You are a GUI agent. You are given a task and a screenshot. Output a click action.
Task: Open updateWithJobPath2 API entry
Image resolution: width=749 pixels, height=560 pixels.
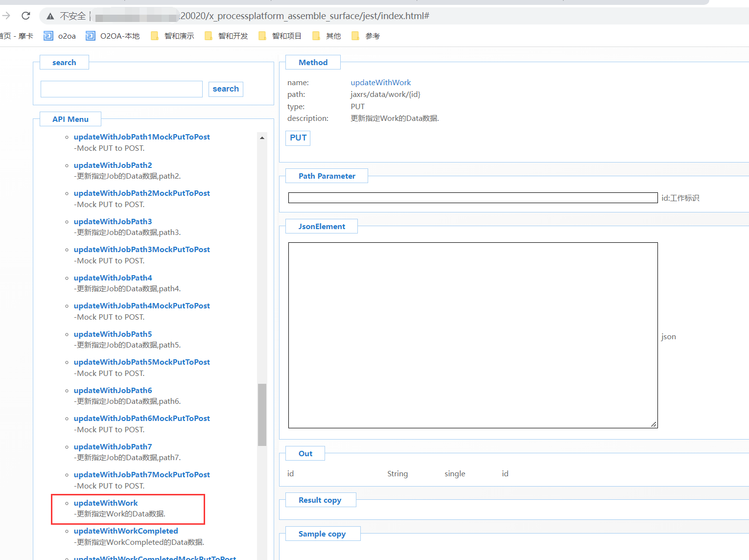coord(113,165)
